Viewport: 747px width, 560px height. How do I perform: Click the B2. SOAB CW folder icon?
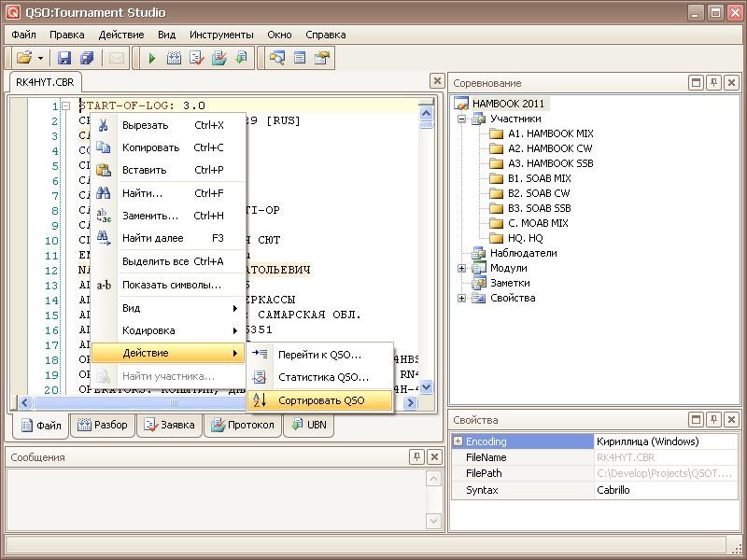pos(496,193)
